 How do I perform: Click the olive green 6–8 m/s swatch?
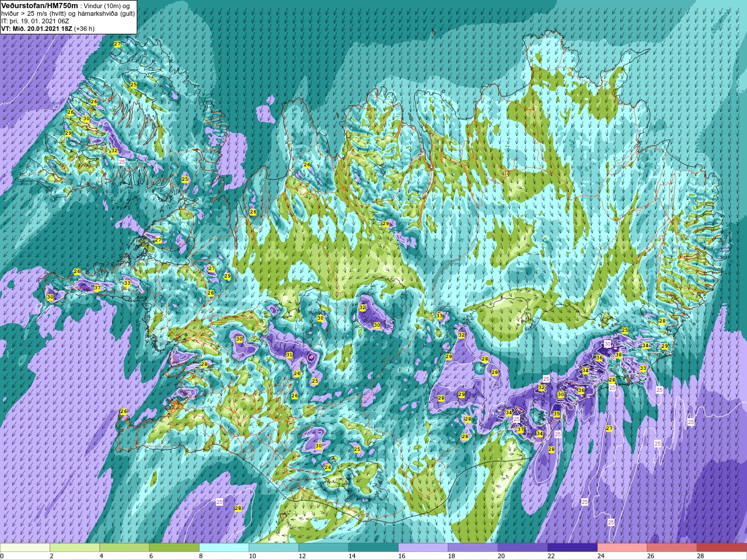pyautogui.click(x=174, y=548)
